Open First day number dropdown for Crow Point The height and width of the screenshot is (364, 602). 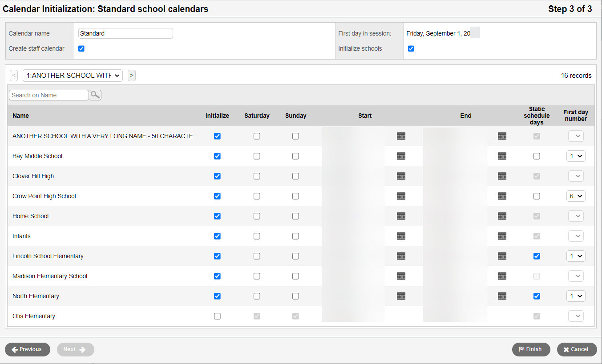[x=576, y=196]
